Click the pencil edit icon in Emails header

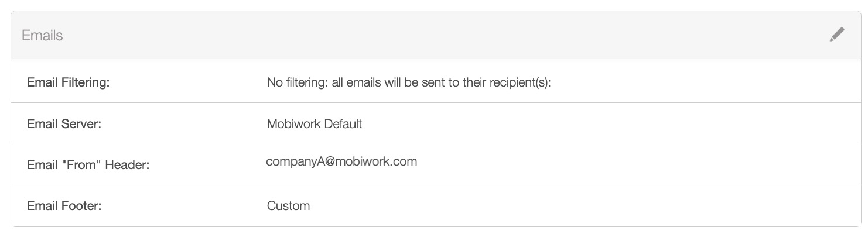(x=837, y=35)
